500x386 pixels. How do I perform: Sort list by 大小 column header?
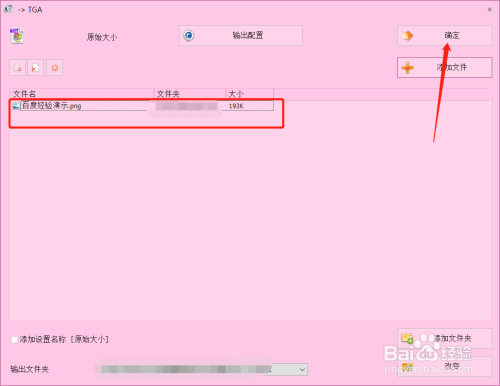point(250,94)
